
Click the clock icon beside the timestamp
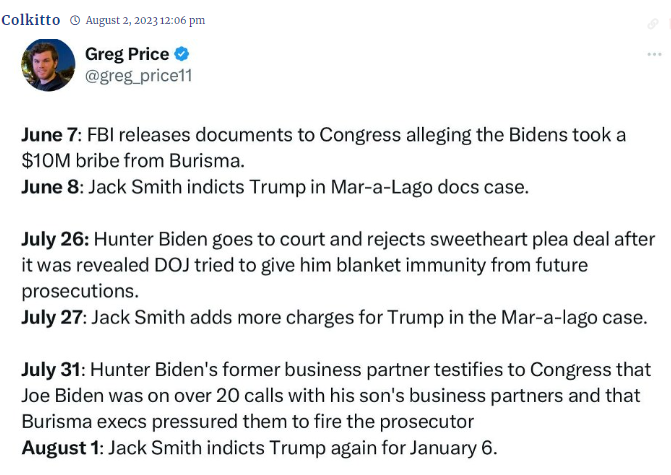click(x=75, y=20)
